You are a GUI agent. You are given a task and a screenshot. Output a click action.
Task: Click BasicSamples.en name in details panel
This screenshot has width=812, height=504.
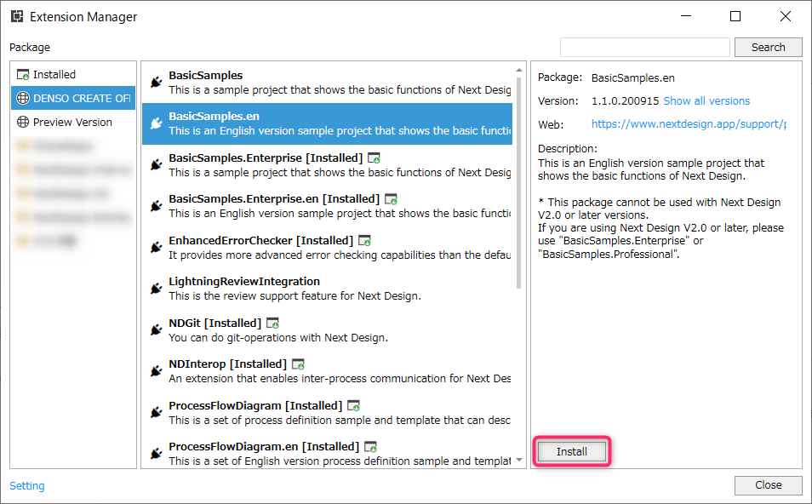coord(632,77)
